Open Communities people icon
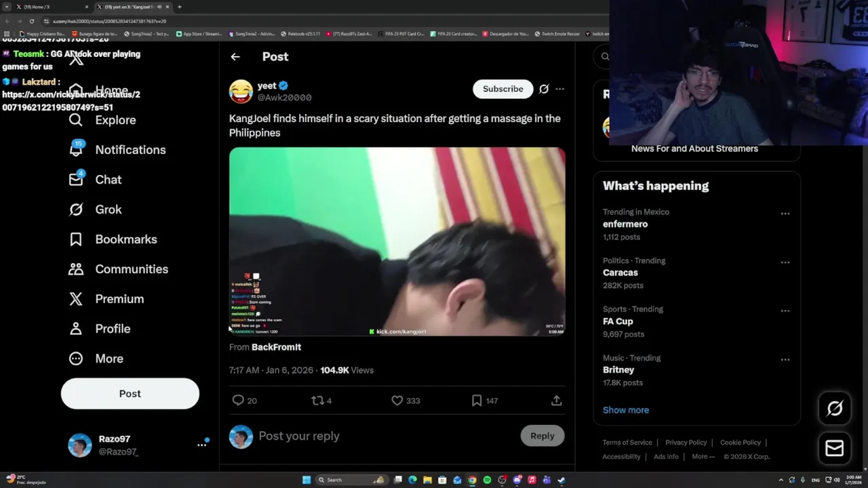 point(76,269)
